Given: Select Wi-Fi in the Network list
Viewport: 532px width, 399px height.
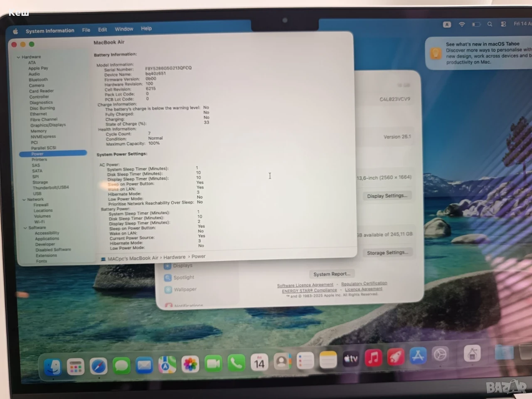Looking at the screenshot, I should click(x=40, y=222).
